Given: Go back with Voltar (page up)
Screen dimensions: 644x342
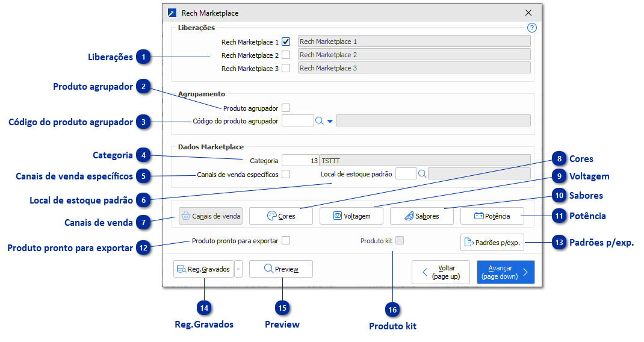Looking at the screenshot, I should 441,272.
